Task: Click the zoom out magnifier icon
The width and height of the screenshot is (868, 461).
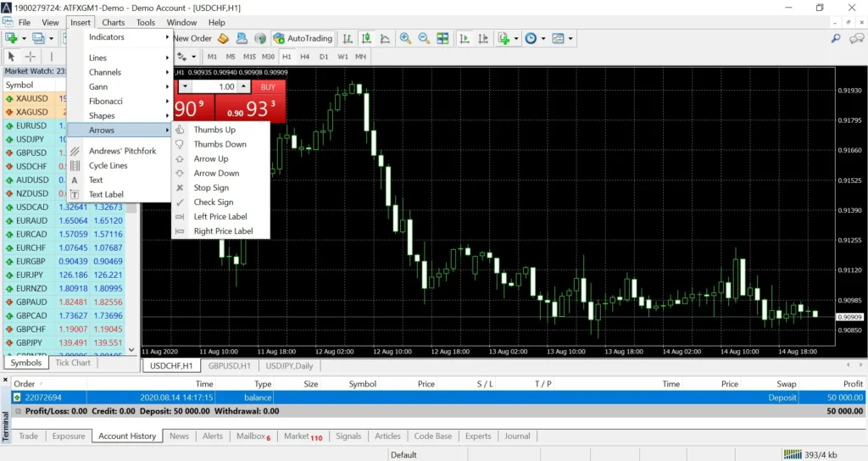Action: point(424,38)
